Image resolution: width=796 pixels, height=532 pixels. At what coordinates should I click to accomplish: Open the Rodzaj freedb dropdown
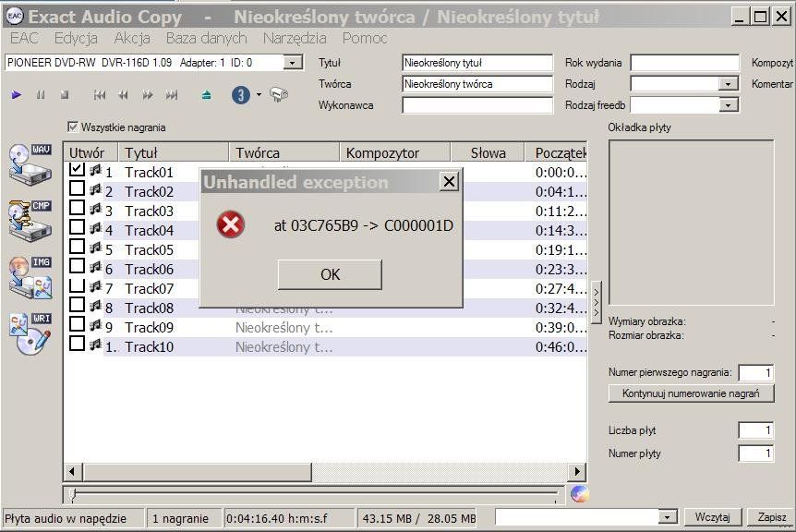[728, 105]
